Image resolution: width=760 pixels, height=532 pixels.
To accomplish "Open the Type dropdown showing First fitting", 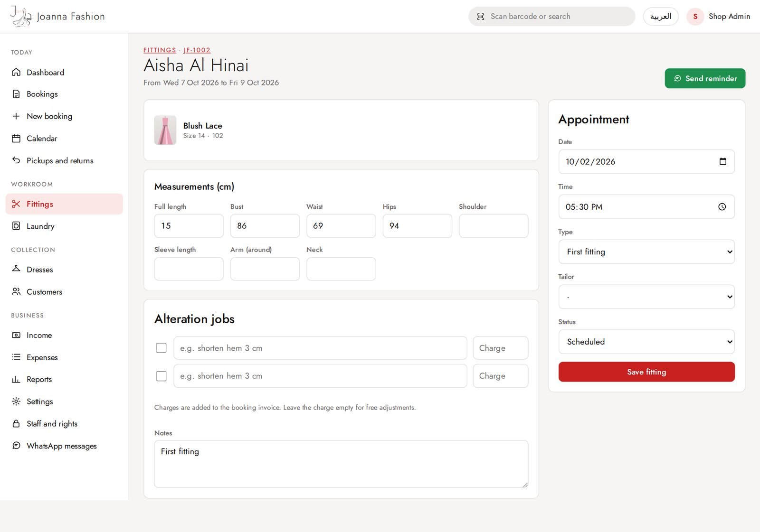I will coord(646,252).
